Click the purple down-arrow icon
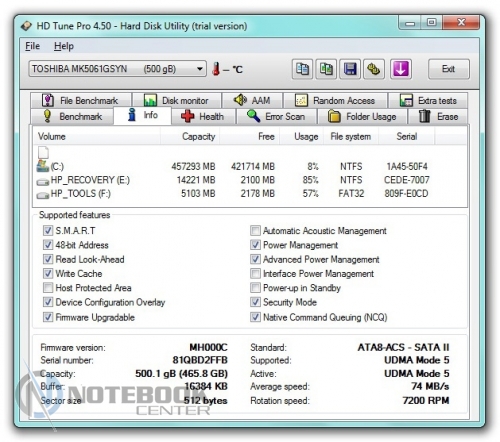Viewport: 500px width, 442px height. tap(401, 69)
